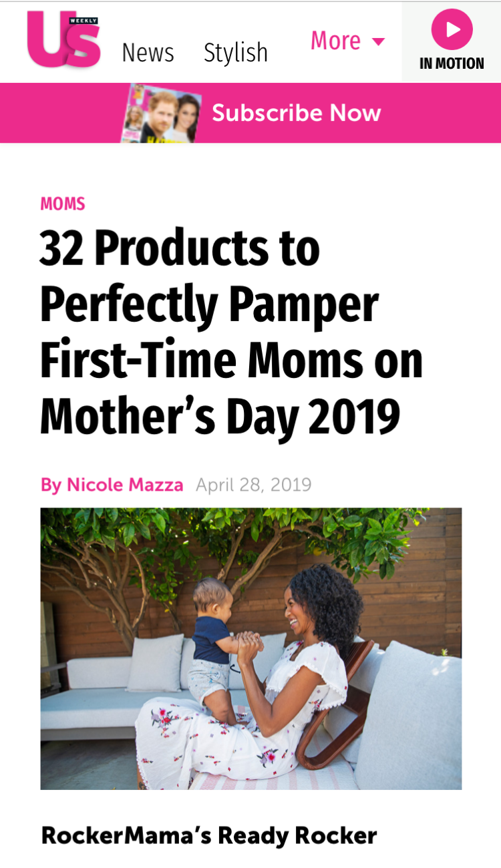
Task: Click the word By before author name
Action: click(51, 485)
